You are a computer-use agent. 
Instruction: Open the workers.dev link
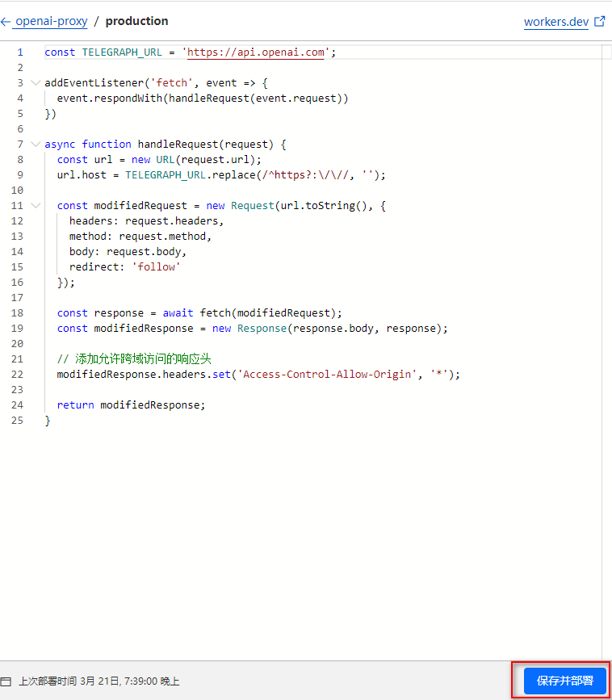(556, 22)
